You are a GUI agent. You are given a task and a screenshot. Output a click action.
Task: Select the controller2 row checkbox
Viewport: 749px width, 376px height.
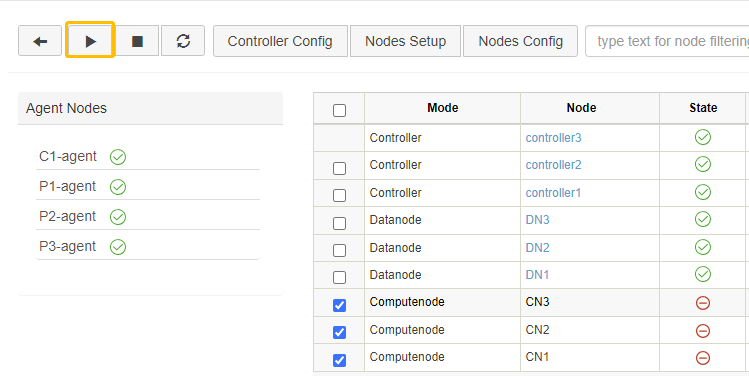pyautogui.click(x=339, y=168)
